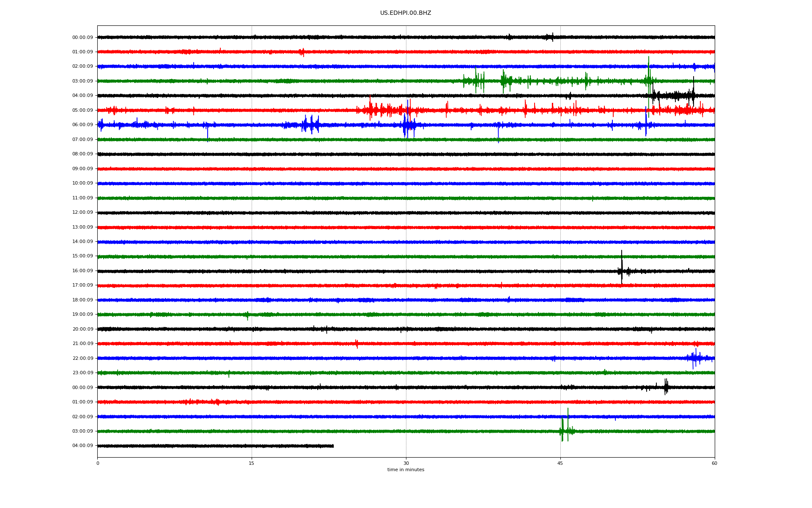Click the blue burst at end of 22:00:09 trace
This screenshot has height=508, width=812.
click(695, 358)
